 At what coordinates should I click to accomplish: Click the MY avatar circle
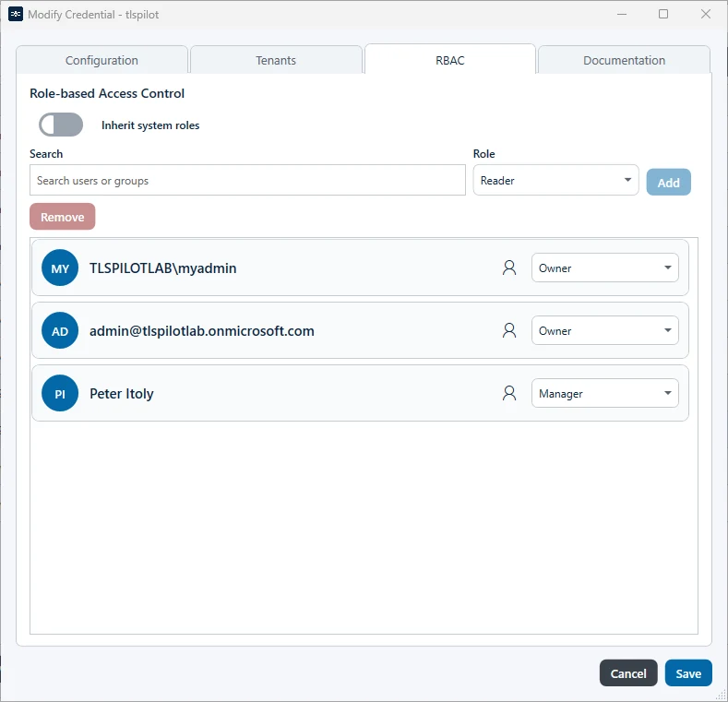[x=60, y=268]
